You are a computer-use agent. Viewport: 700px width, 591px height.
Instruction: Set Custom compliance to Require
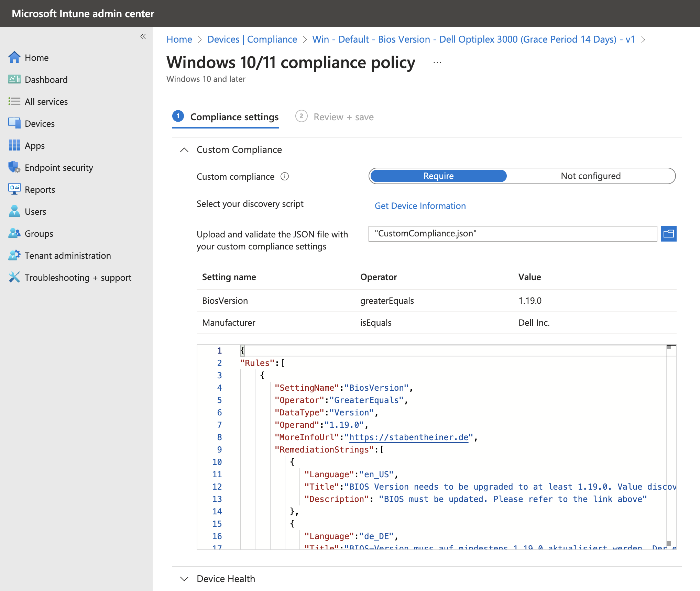tap(438, 176)
